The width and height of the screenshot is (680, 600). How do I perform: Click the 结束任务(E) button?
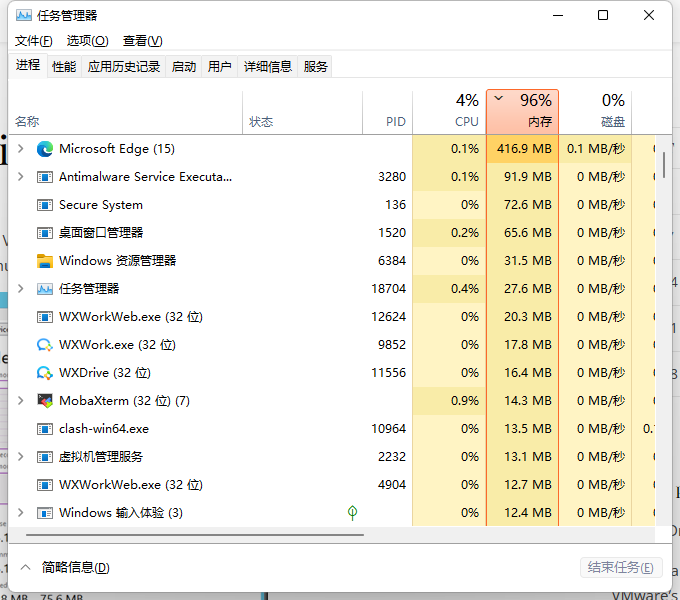tap(621, 567)
